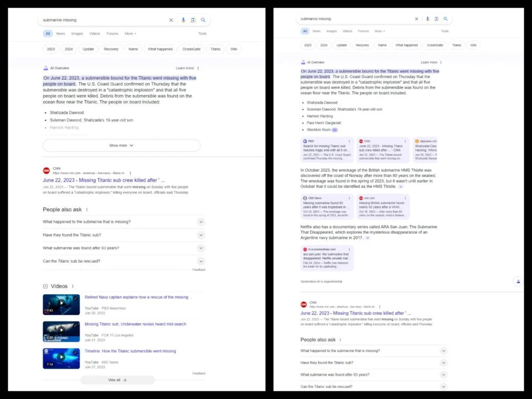Click the floating flask icon at right edge
Viewport: 532px width, 399px height.
[518, 282]
